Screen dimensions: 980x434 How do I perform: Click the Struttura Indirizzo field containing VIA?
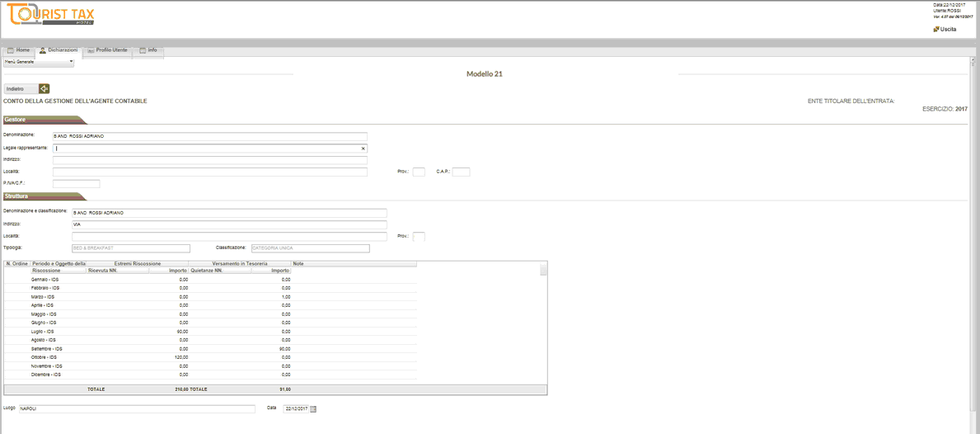point(229,225)
